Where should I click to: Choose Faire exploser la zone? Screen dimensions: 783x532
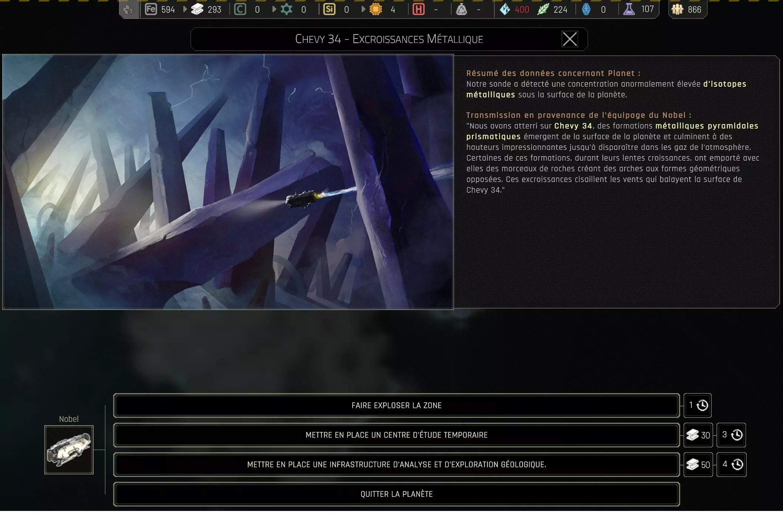point(396,405)
